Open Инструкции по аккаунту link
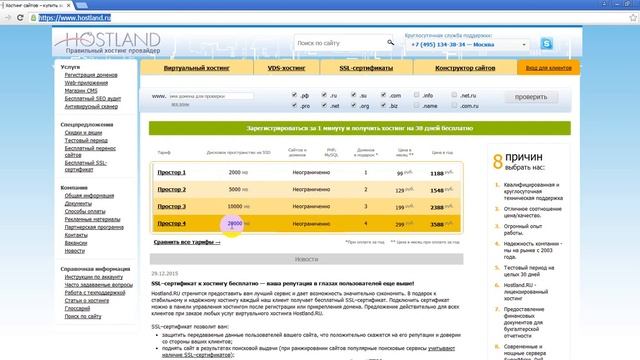 coord(93,277)
